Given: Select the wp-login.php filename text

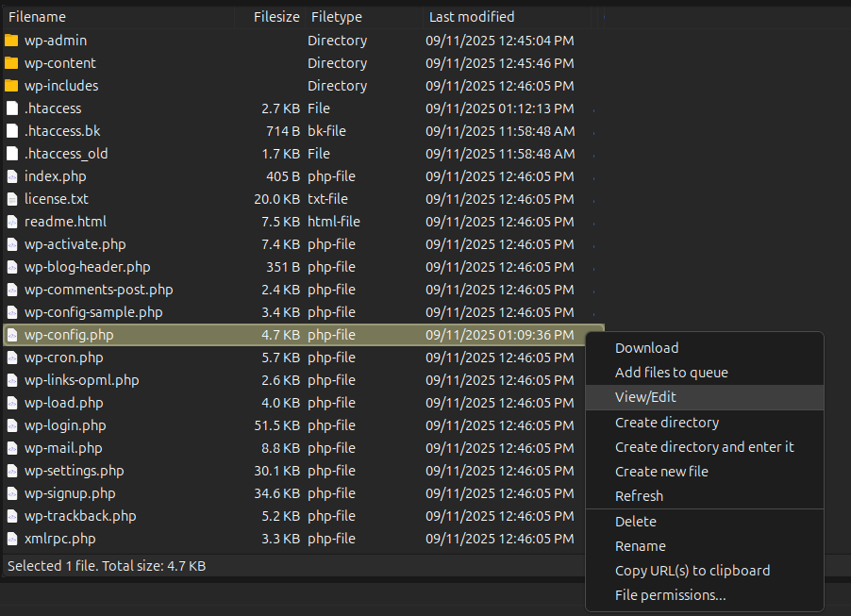Looking at the screenshot, I should click(x=65, y=425).
